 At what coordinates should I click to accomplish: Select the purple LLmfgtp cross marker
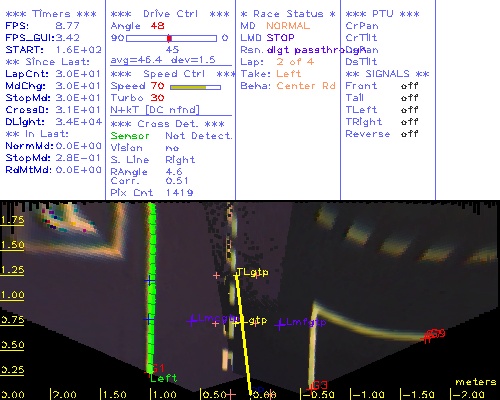pyautogui.click(x=280, y=324)
